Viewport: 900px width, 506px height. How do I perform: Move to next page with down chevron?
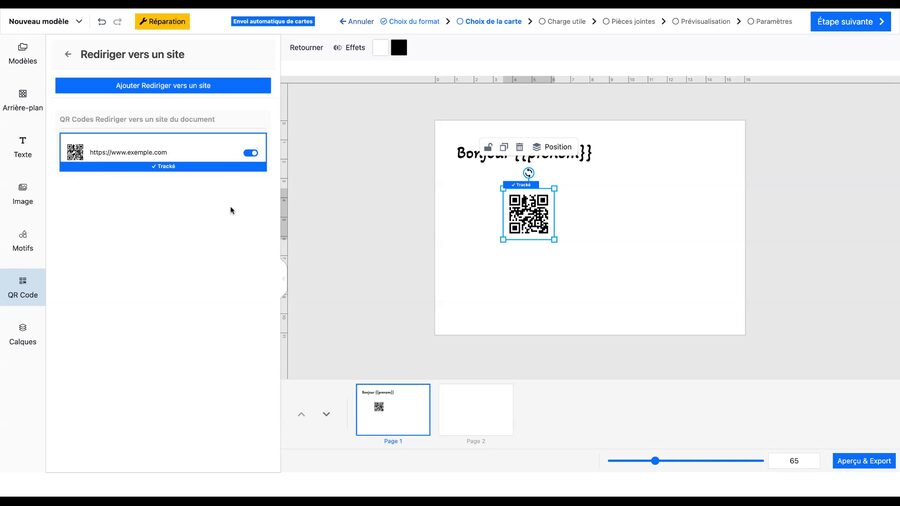(x=326, y=414)
